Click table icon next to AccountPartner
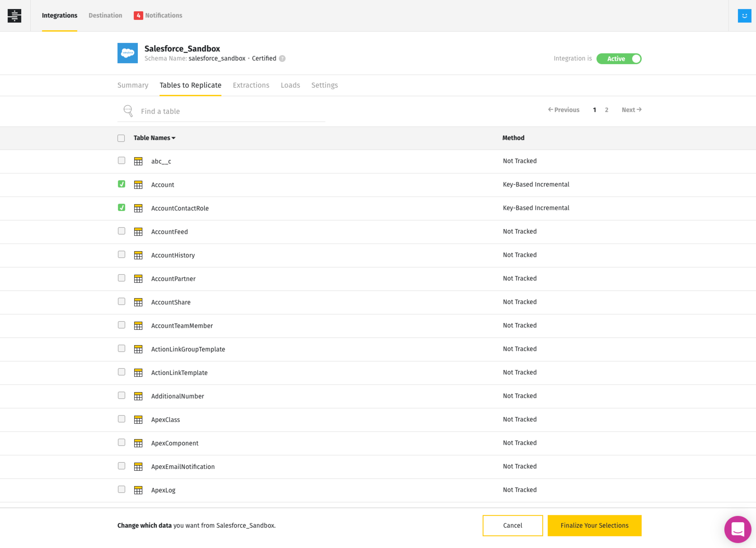This screenshot has height=548, width=756. [138, 279]
